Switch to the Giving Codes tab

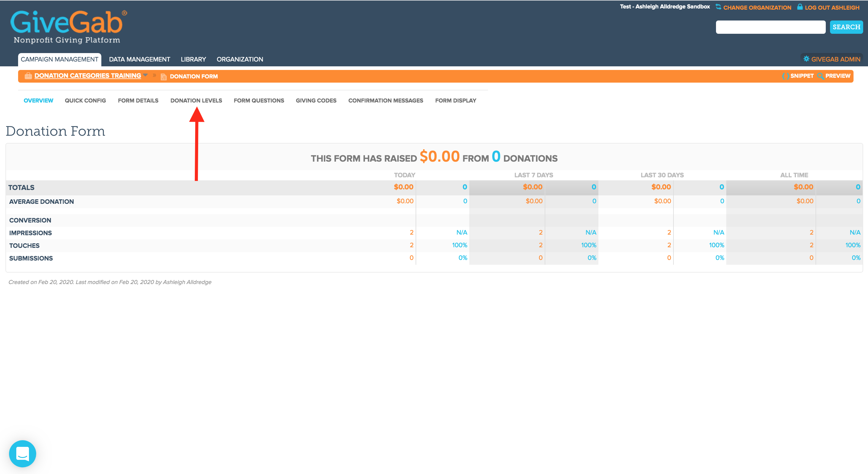click(x=316, y=100)
